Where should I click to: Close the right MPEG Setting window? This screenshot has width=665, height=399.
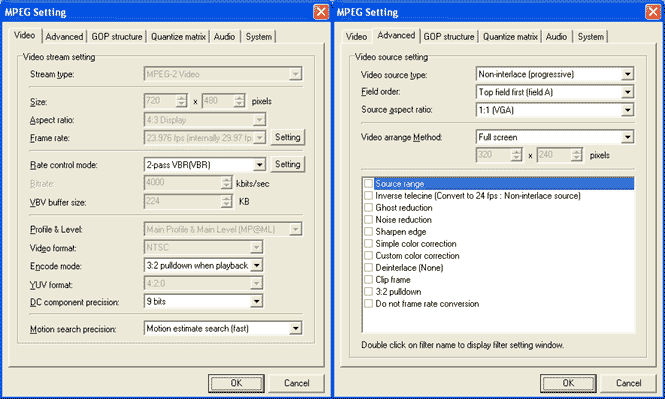coord(653,11)
